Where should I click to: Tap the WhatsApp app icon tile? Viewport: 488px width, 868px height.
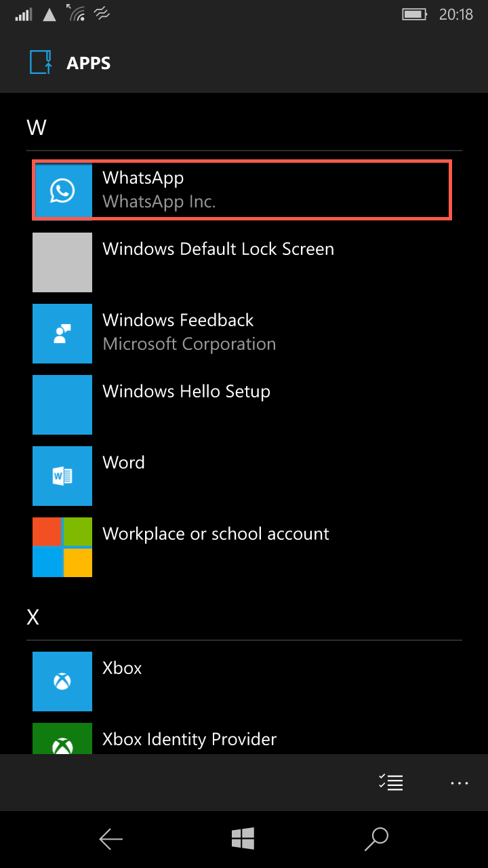(x=62, y=191)
